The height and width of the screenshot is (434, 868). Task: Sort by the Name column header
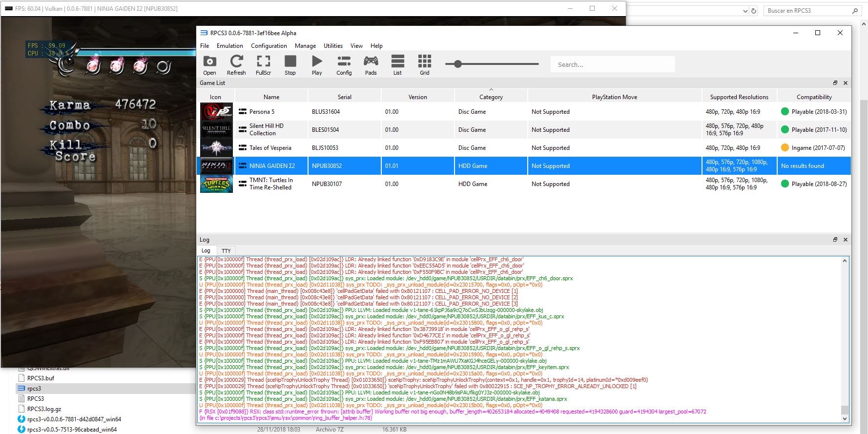pos(271,97)
